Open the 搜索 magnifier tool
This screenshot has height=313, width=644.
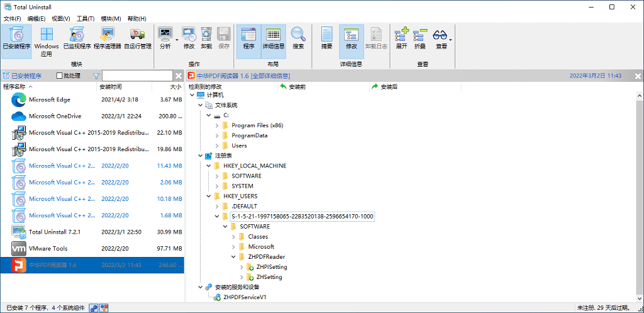298,38
